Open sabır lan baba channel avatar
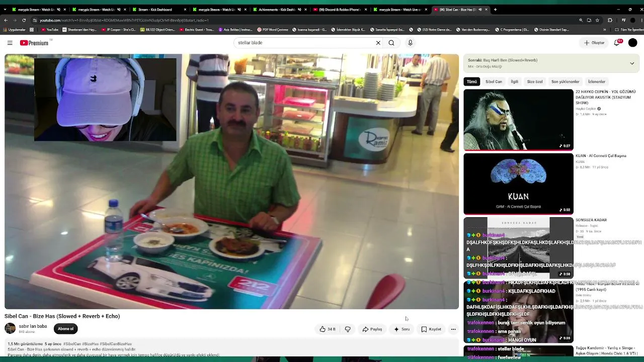Screen dimensions: 644x362 [10, 328]
